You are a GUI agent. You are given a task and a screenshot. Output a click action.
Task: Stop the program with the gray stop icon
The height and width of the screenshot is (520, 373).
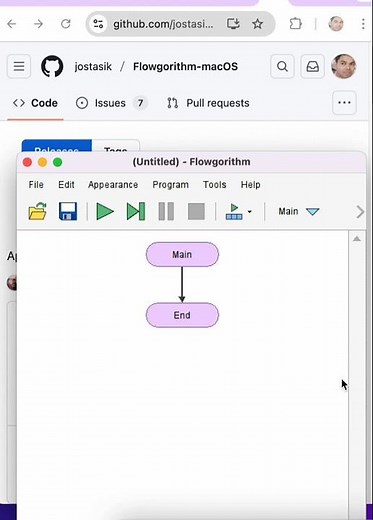point(196,211)
